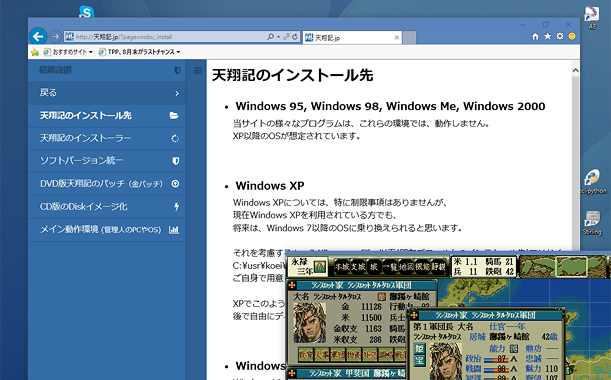611x380 pixels.
Task: Click the chevron arrow on 戻る row
Action: point(177,93)
